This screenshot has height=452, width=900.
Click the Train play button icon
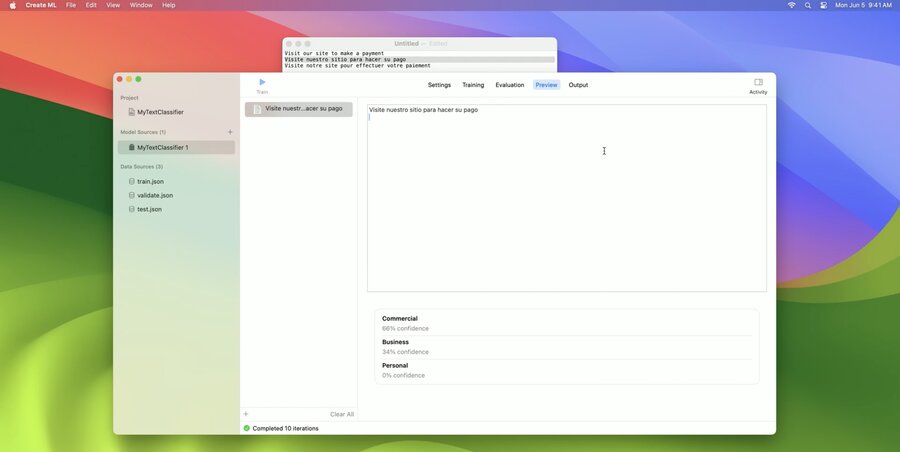click(x=262, y=82)
